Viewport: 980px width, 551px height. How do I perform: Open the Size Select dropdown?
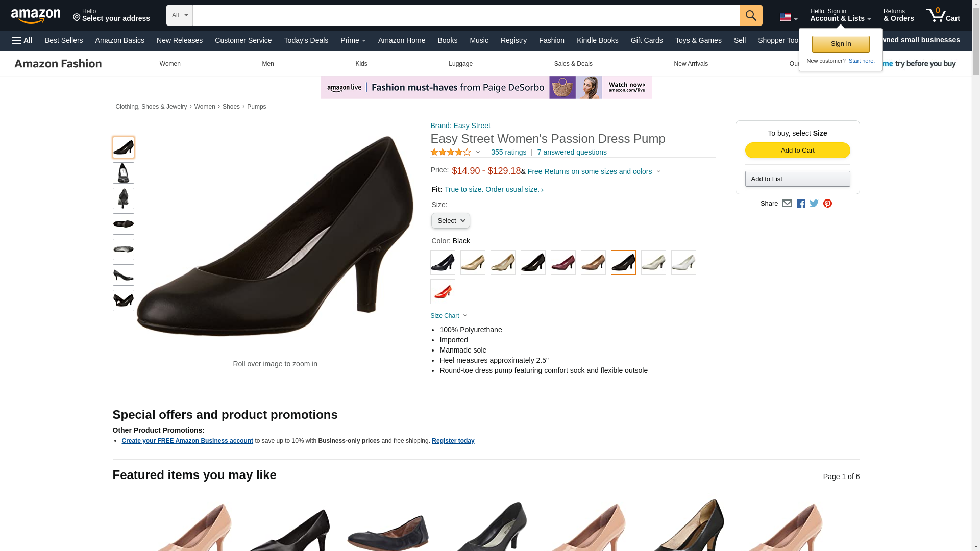450,221
